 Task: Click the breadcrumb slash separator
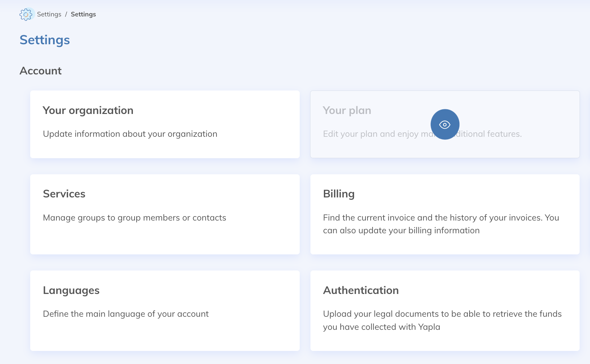(66, 14)
